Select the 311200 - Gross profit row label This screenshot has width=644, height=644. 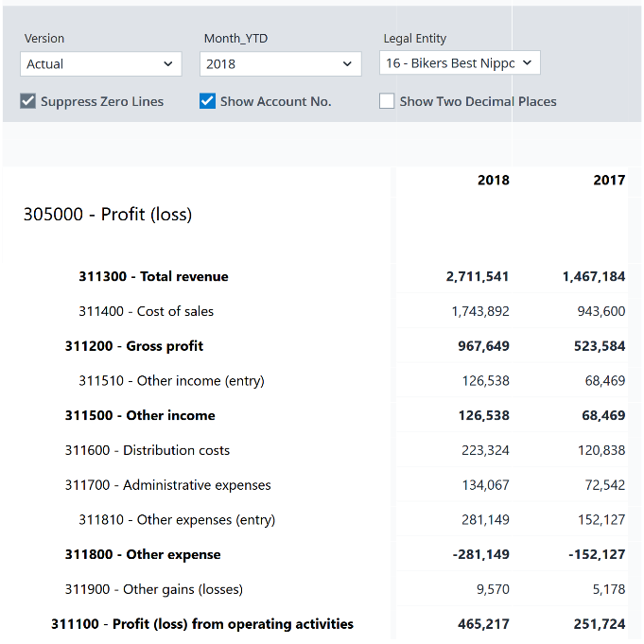point(134,346)
